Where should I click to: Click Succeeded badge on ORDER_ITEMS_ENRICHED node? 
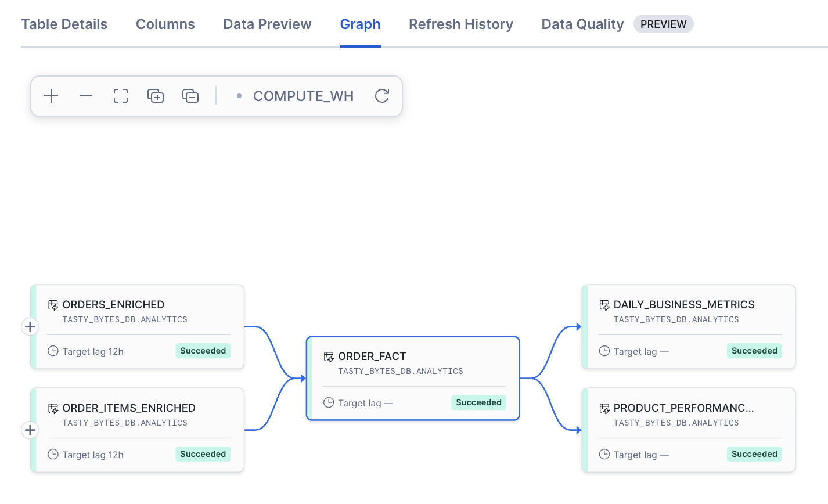[x=203, y=454]
